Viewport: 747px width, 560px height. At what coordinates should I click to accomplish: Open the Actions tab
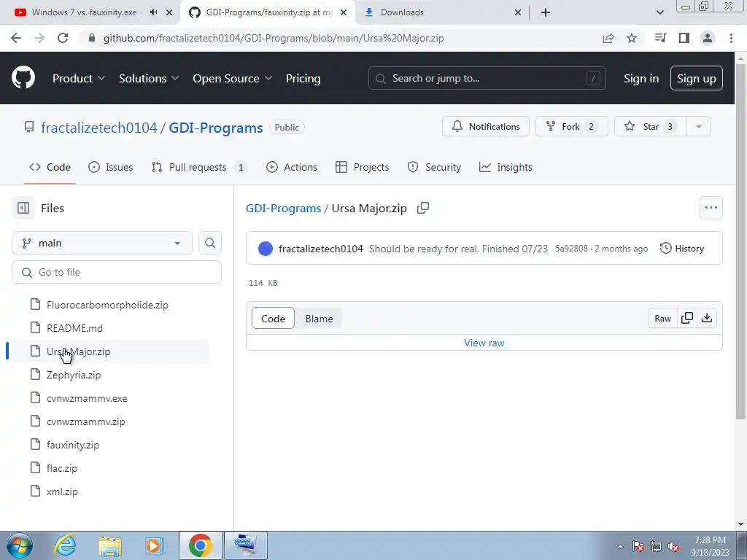292,167
